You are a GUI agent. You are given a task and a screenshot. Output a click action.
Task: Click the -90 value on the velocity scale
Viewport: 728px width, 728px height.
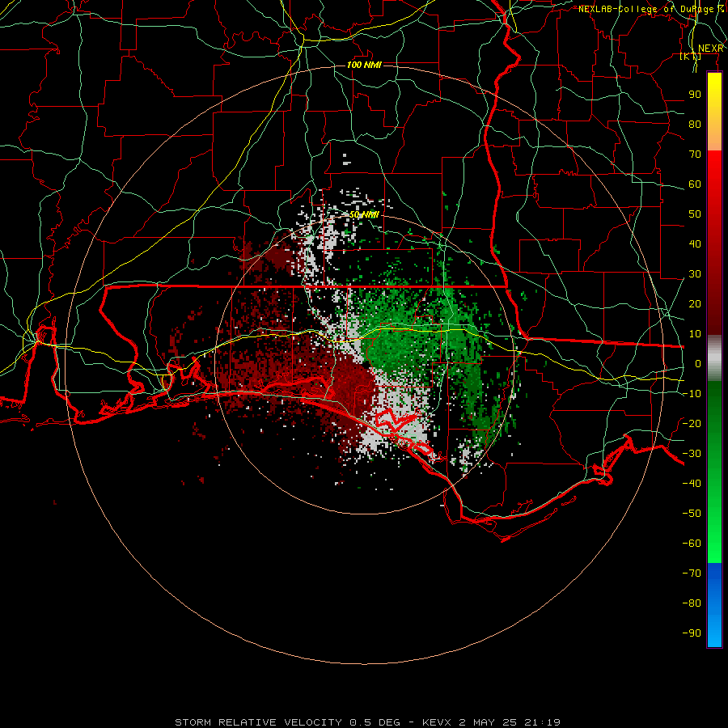tap(692, 633)
